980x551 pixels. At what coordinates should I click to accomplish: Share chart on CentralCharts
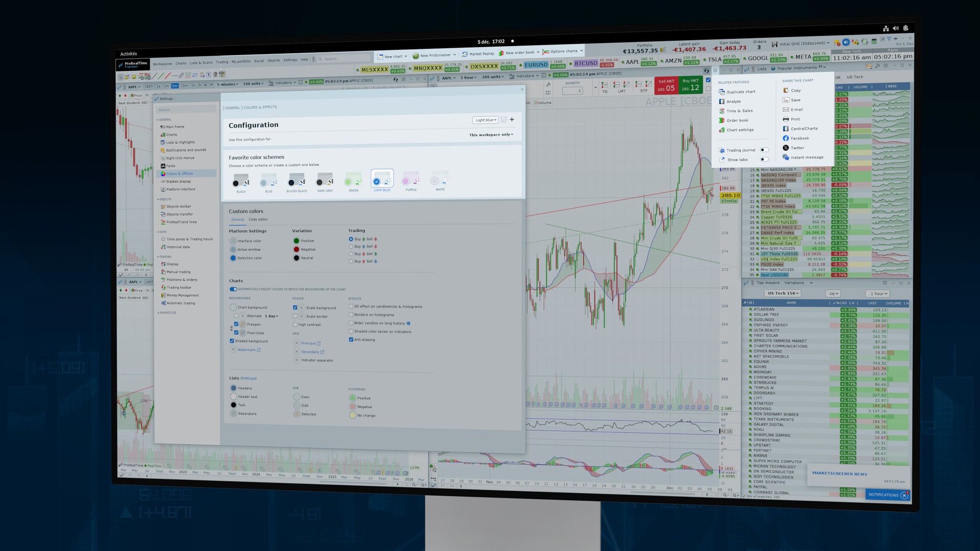click(x=800, y=129)
